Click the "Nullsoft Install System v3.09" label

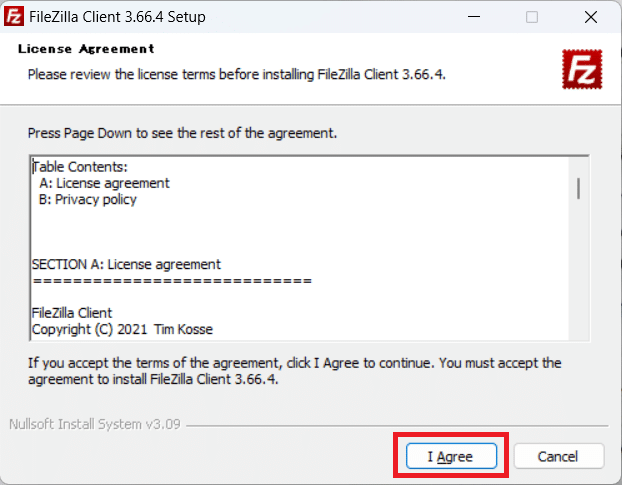click(x=94, y=424)
